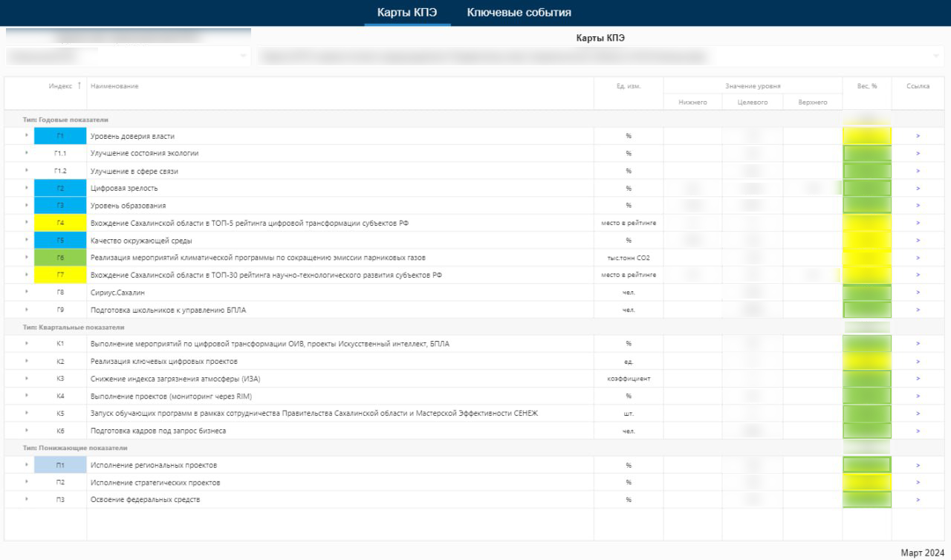Click Освоение федеральных средств row name

(145, 500)
